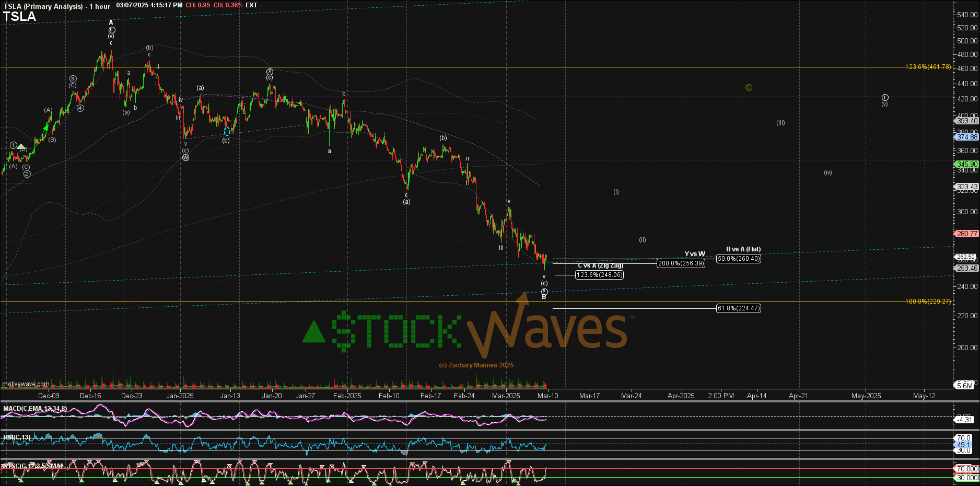Viewport: 980px width, 486px height.
Task: Select the projected wave (i) label
Action: [x=616, y=192]
